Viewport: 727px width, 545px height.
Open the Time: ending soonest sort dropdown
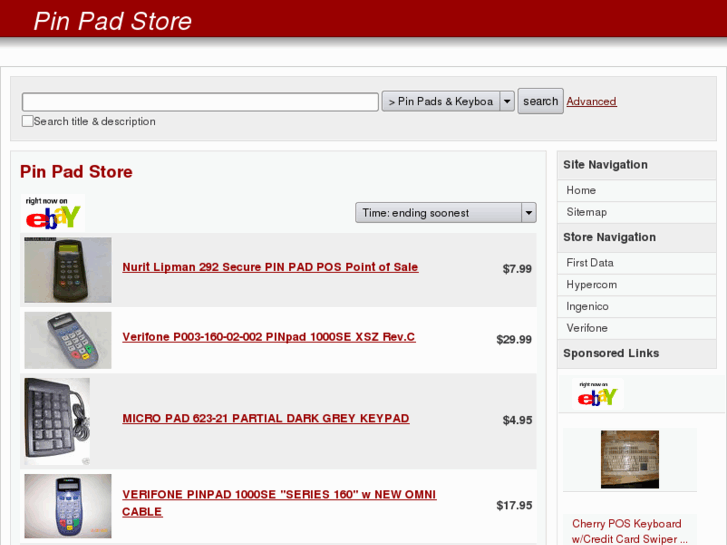pyautogui.click(x=446, y=212)
